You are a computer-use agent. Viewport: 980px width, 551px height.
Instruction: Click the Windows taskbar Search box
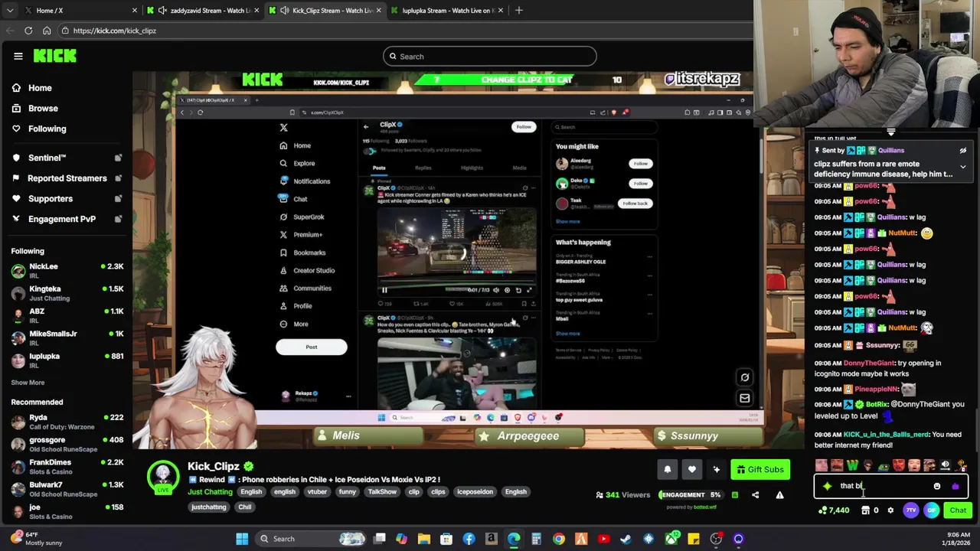point(310,539)
